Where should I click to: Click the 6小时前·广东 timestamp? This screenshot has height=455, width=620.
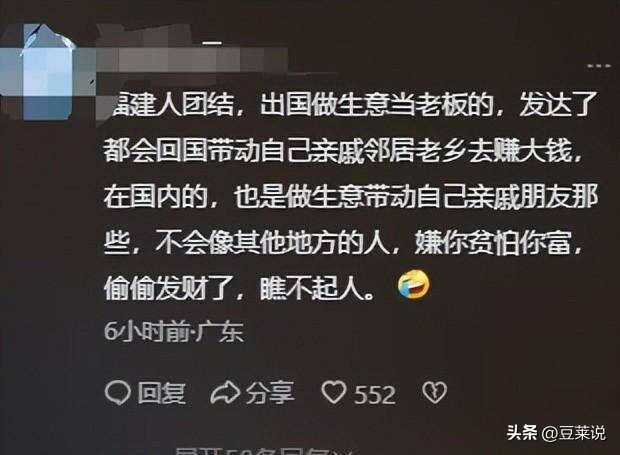(174, 332)
